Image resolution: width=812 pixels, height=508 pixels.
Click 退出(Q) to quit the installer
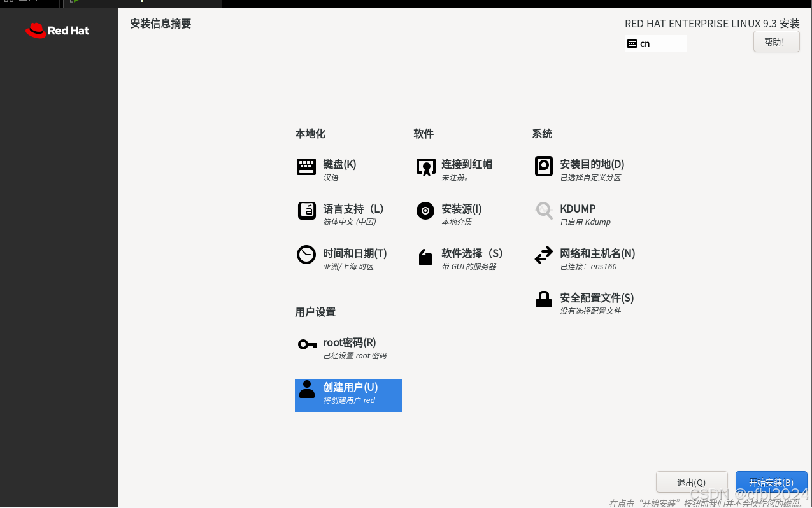pos(692,482)
